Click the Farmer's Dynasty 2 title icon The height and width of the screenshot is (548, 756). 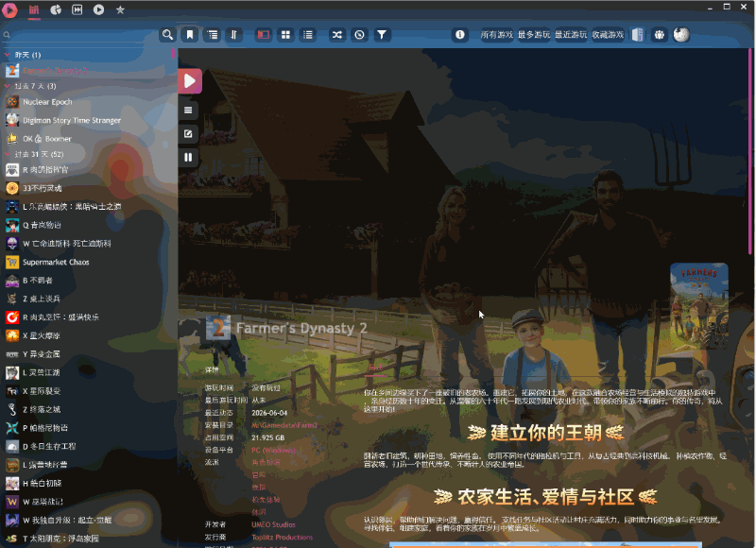pyautogui.click(x=218, y=328)
